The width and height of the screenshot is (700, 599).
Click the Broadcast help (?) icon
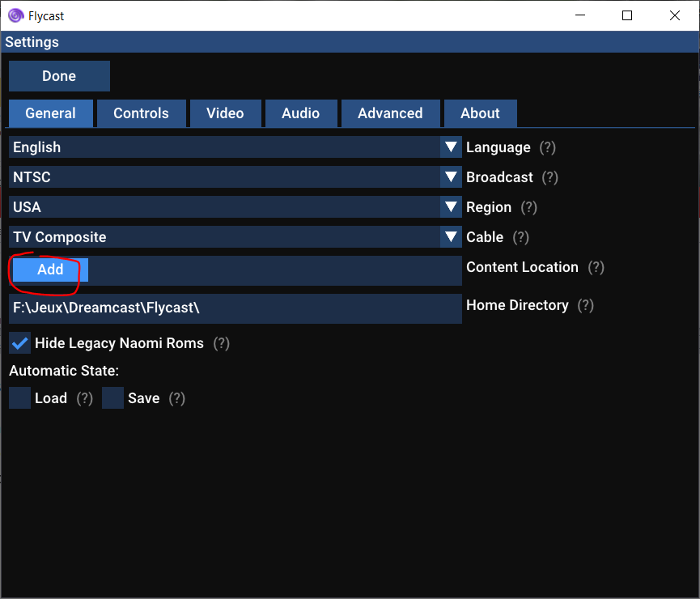[x=550, y=177]
